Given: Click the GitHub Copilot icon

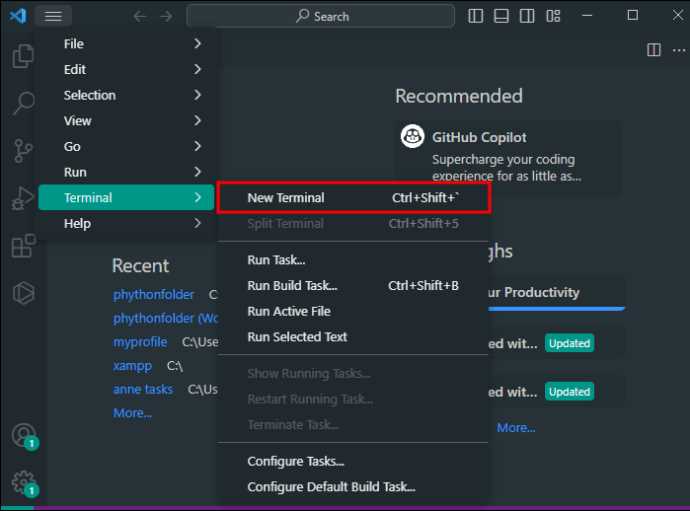Looking at the screenshot, I should 412,136.
